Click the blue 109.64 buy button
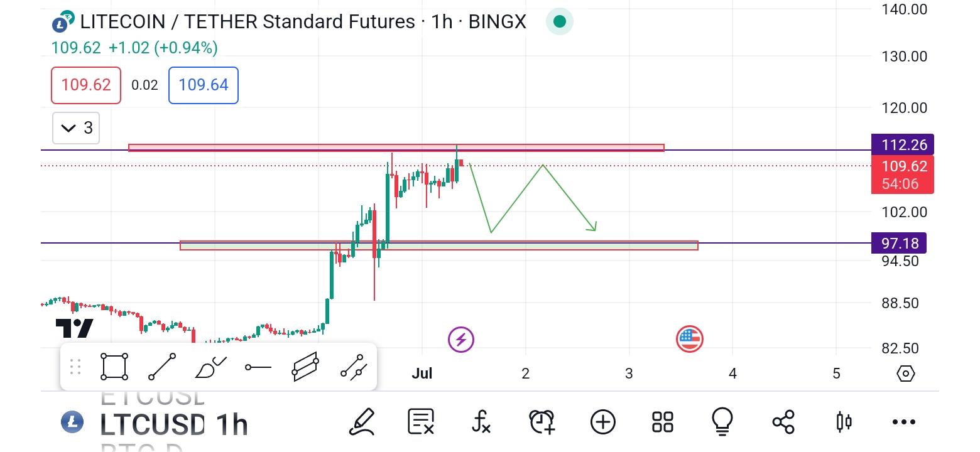 click(204, 85)
